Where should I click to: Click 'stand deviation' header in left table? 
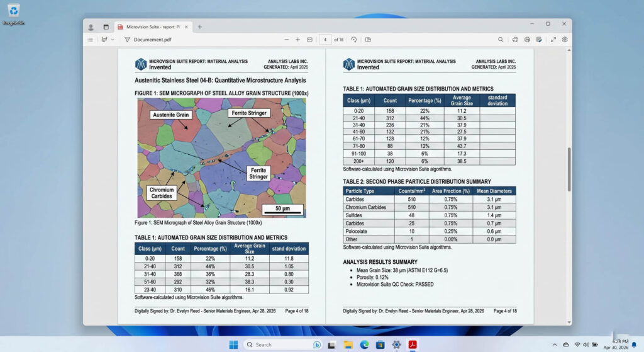tap(289, 249)
